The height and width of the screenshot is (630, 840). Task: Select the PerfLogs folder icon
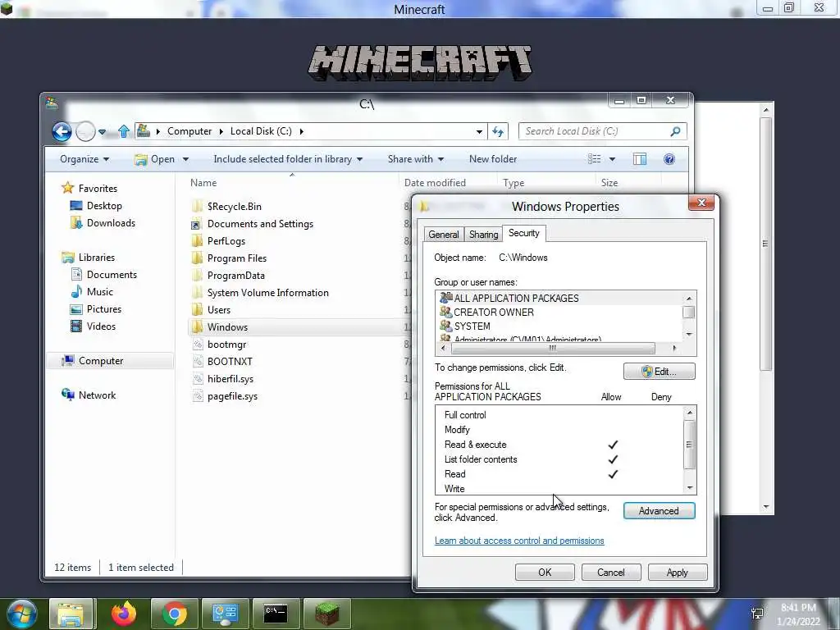pyautogui.click(x=197, y=241)
